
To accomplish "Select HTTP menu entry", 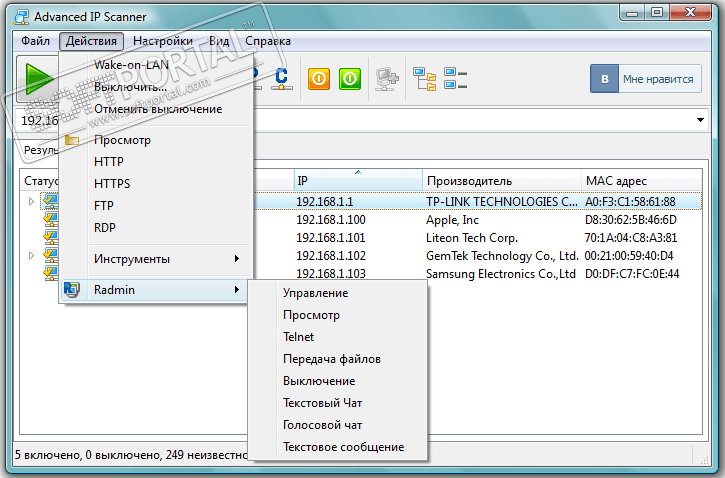I will coord(156,162).
